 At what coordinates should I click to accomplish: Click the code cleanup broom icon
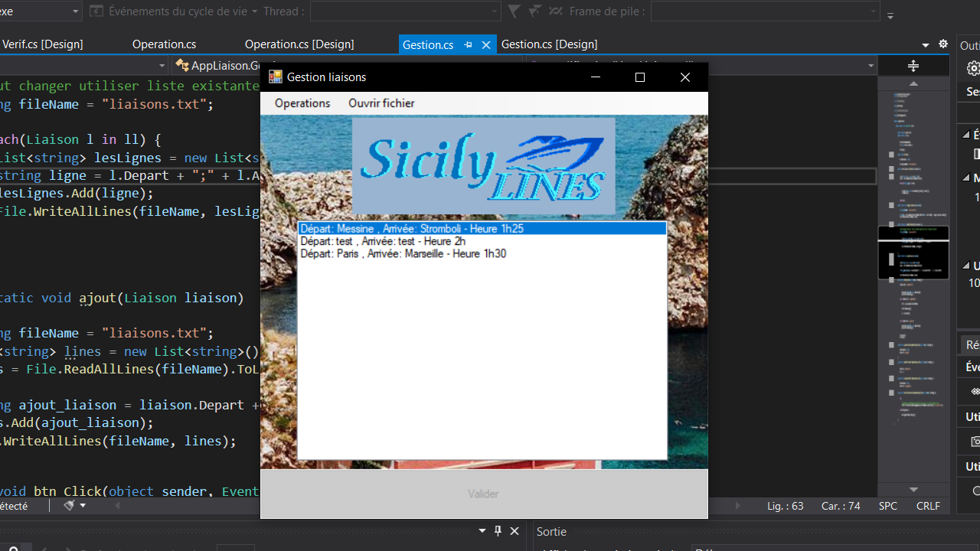point(70,506)
